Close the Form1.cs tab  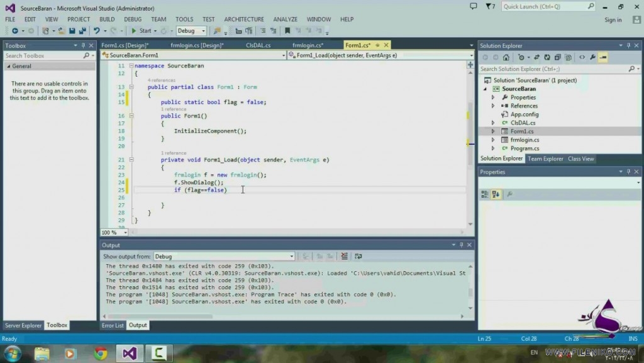[386, 45]
